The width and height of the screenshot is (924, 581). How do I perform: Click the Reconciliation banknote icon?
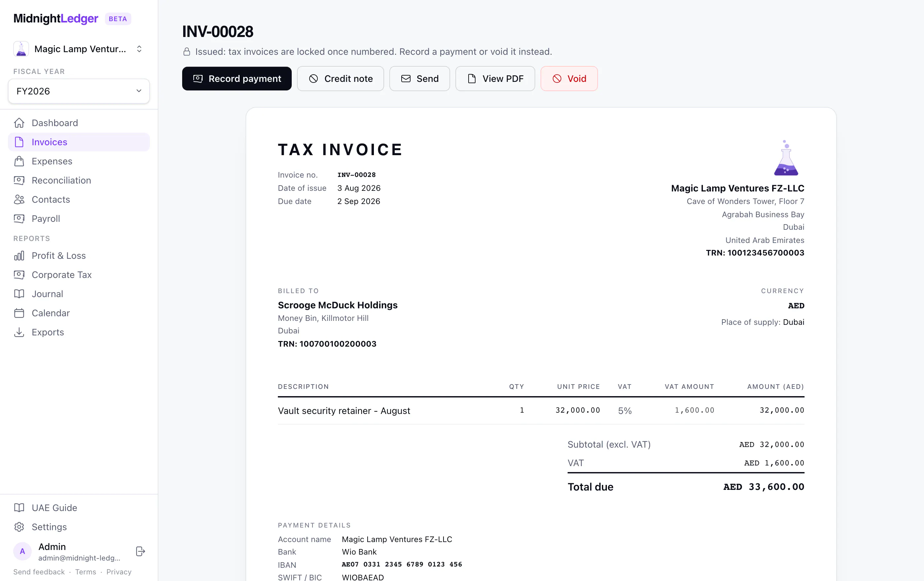point(19,180)
